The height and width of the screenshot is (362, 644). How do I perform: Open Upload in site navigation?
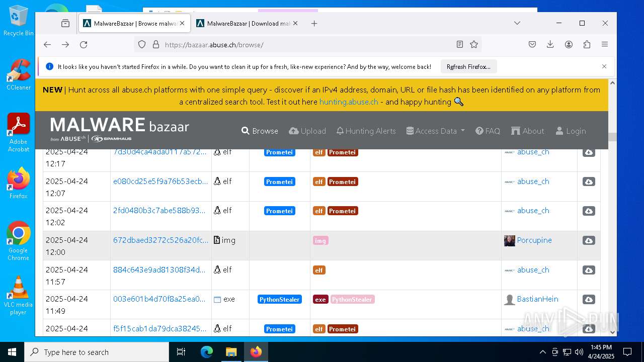point(307,131)
